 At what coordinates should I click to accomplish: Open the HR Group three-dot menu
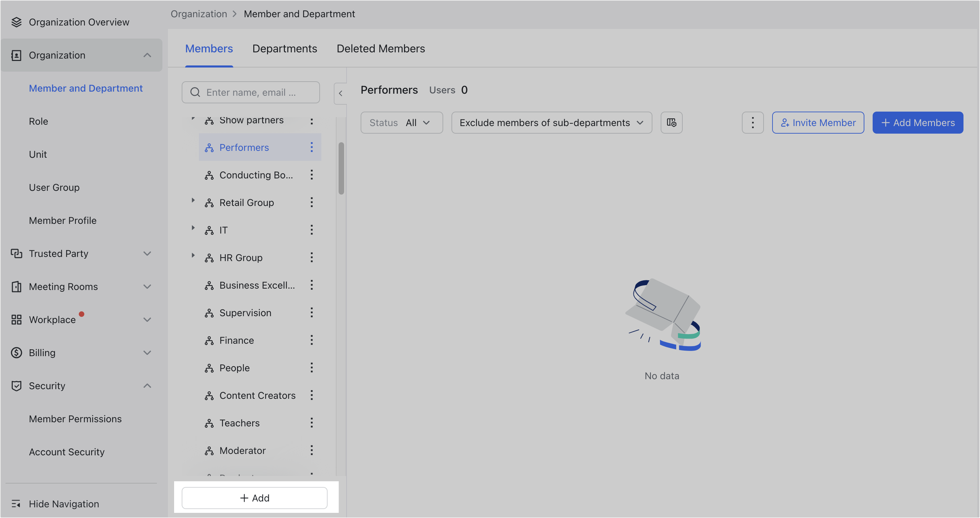tap(311, 258)
